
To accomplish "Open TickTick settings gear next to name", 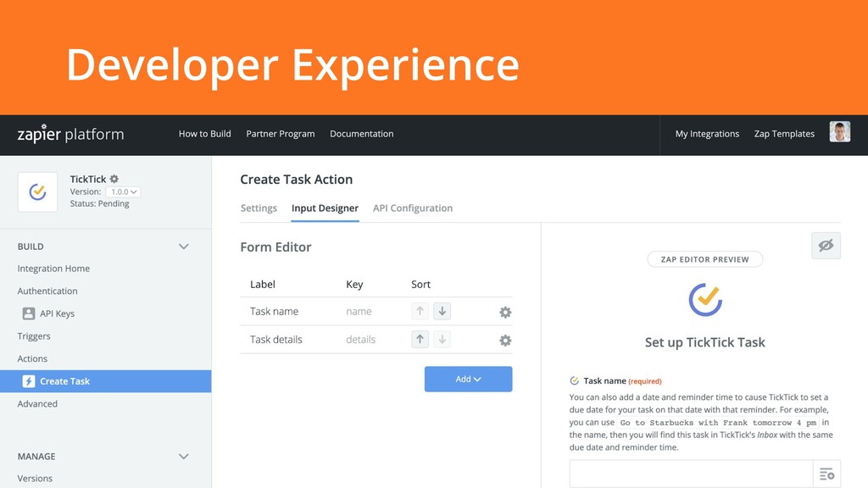I will coord(114,179).
